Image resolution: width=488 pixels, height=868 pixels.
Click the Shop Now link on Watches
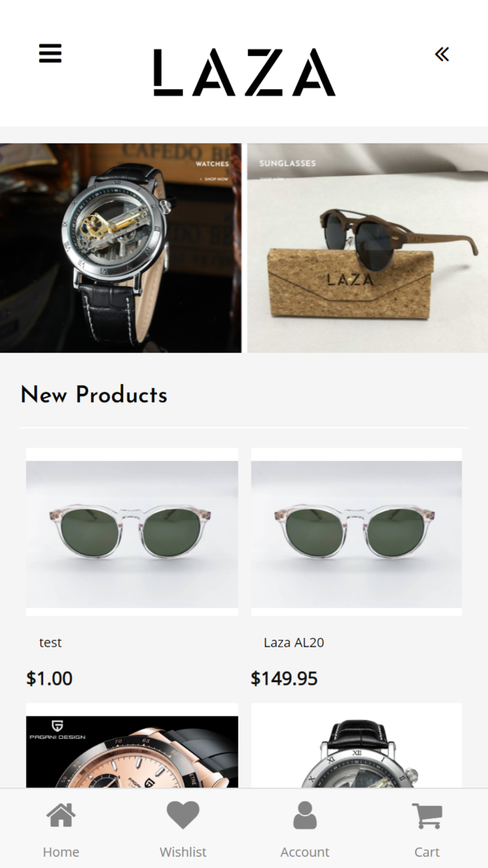tap(214, 179)
